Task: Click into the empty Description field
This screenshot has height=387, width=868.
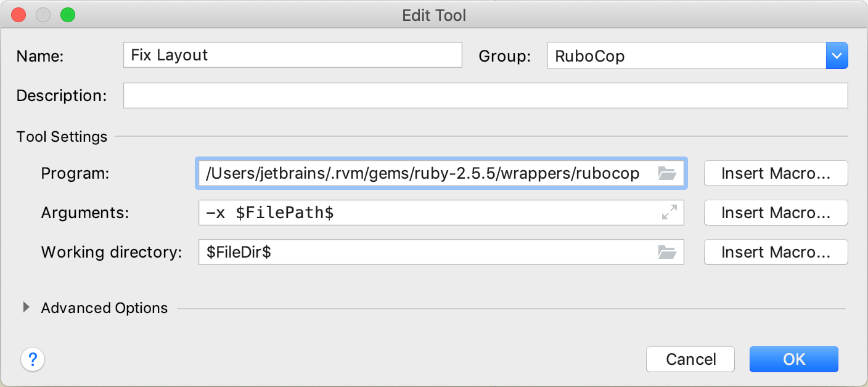Action: tap(486, 96)
